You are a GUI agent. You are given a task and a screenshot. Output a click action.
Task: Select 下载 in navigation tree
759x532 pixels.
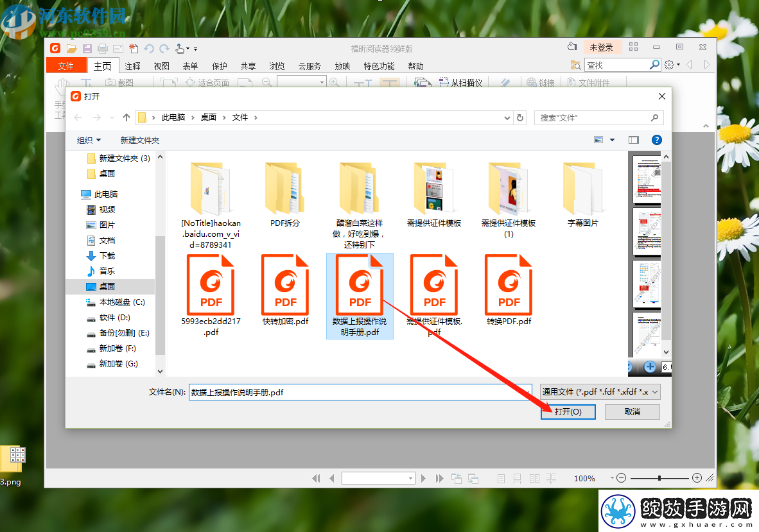101,256
